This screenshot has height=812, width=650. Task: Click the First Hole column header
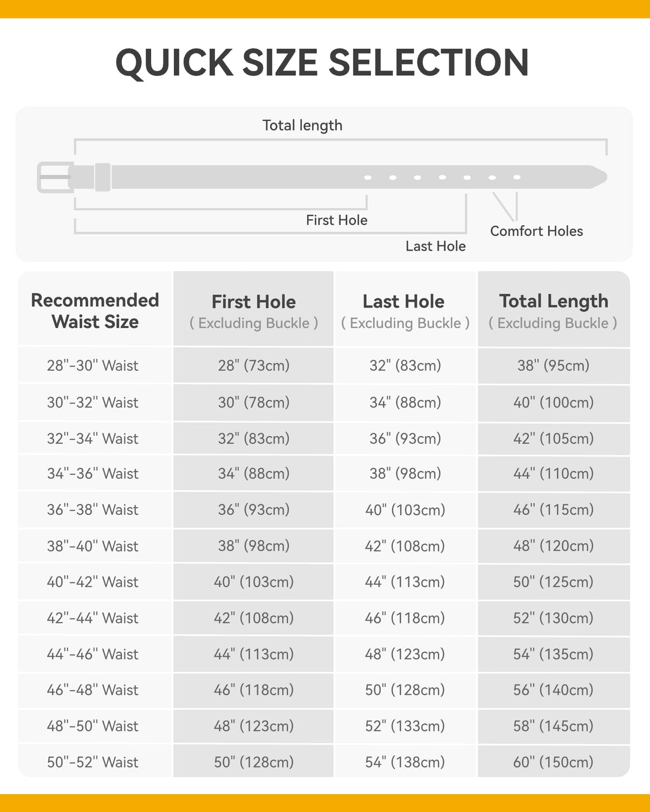click(x=253, y=311)
